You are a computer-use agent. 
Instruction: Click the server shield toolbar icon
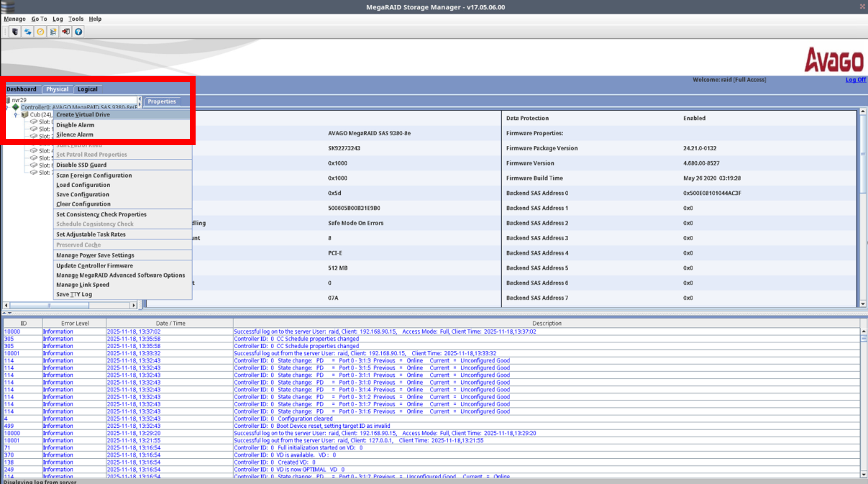[x=15, y=32]
